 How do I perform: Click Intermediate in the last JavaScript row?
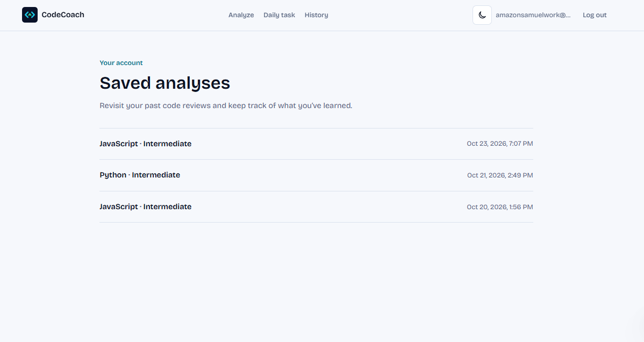167,207
